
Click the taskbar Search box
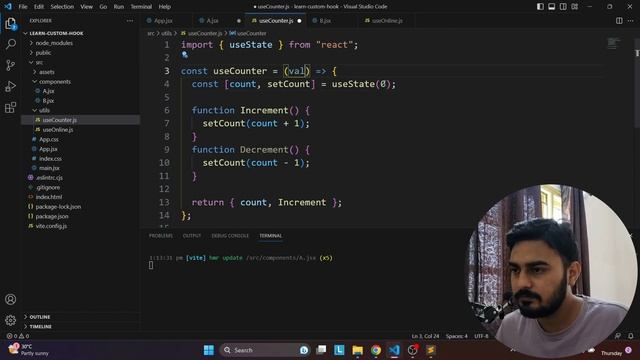[264, 350]
